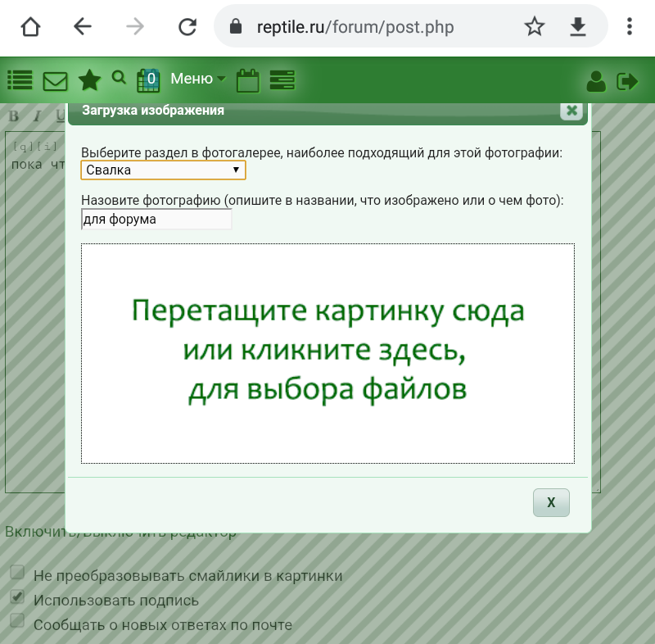
Task: Open the user profile icon
Action: pyautogui.click(x=596, y=80)
